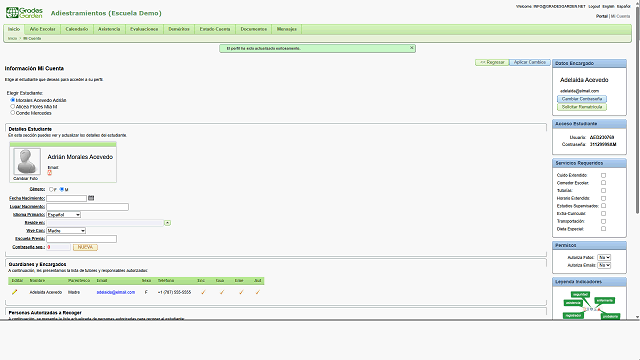Viewport: 640px width, 360px height.
Task: Select the second student radio option
Action: (x=13, y=107)
